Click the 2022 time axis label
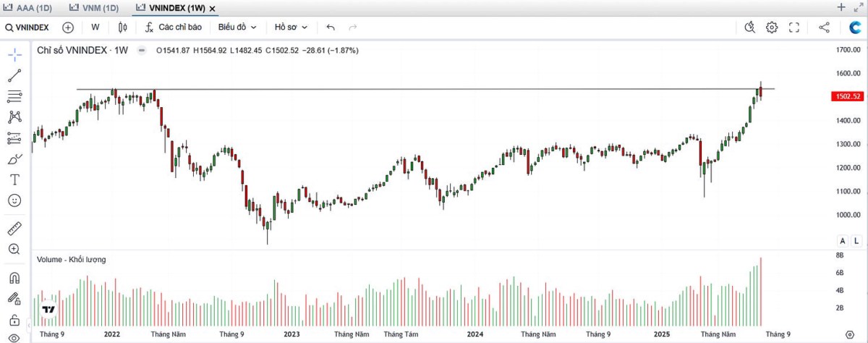Screen dimensions: 868x343 (x=112, y=334)
